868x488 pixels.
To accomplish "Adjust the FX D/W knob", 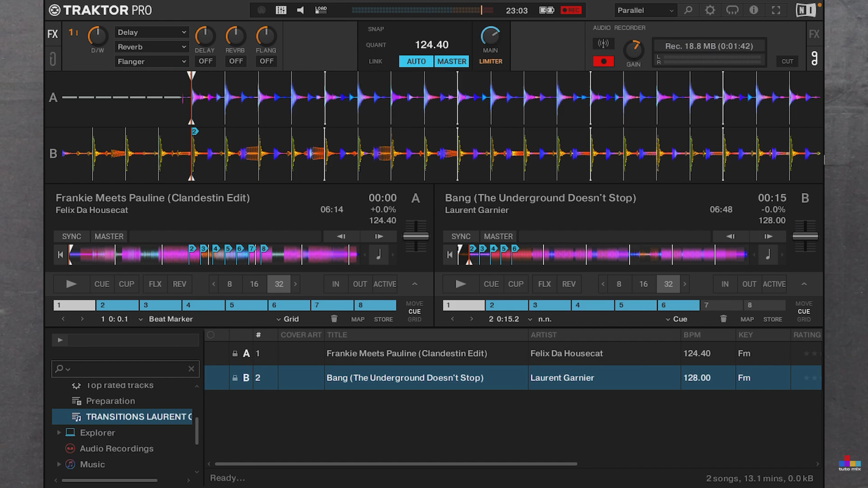I will (97, 36).
